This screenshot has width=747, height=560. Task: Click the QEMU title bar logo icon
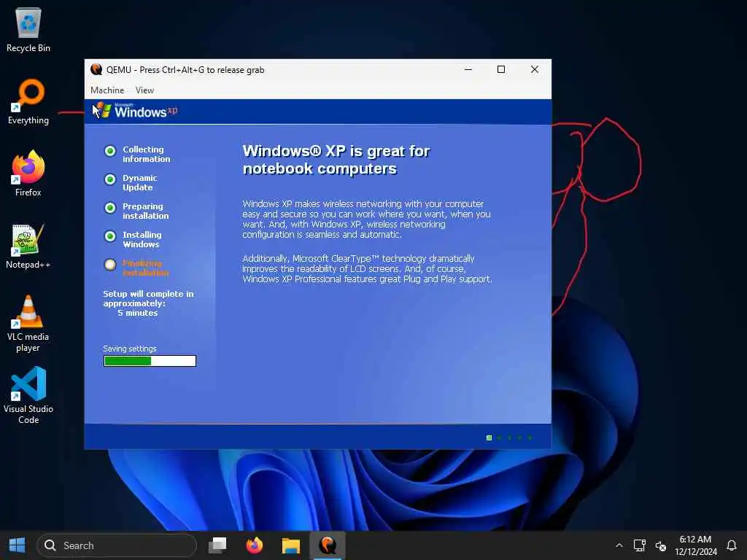click(x=96, y=69)
